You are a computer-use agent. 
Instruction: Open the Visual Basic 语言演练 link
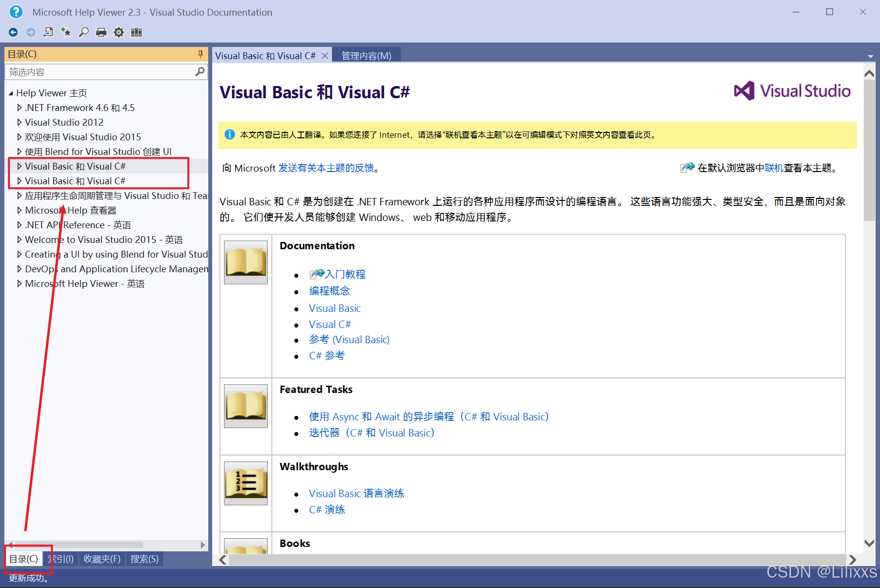point(356,493)
